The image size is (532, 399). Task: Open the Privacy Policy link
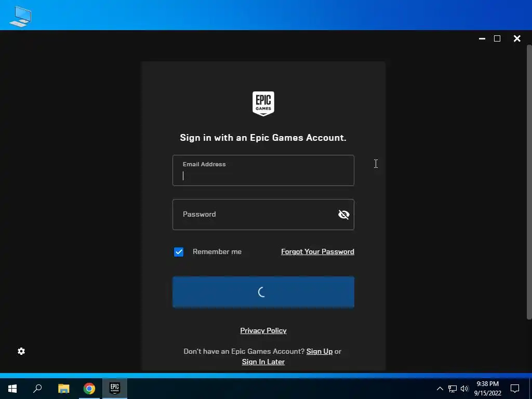263,330
